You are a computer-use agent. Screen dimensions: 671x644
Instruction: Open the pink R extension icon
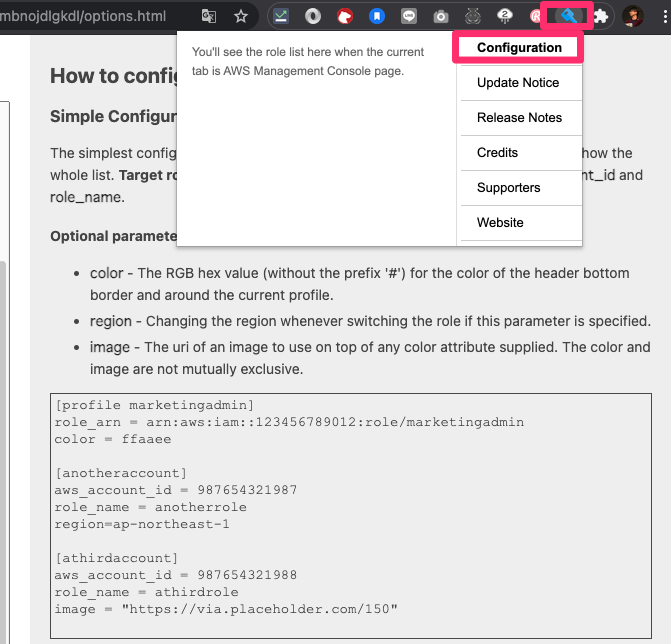[535, 16]
